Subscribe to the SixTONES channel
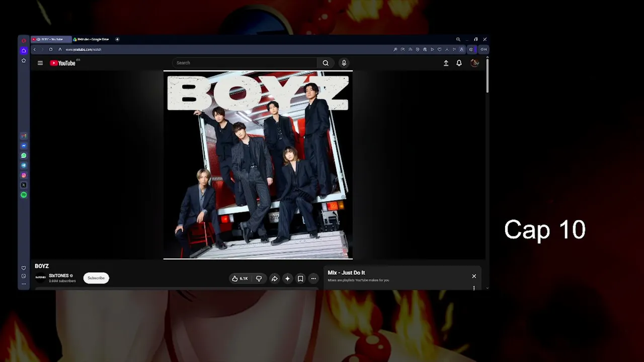644x362 pixels. coord(96,278)
